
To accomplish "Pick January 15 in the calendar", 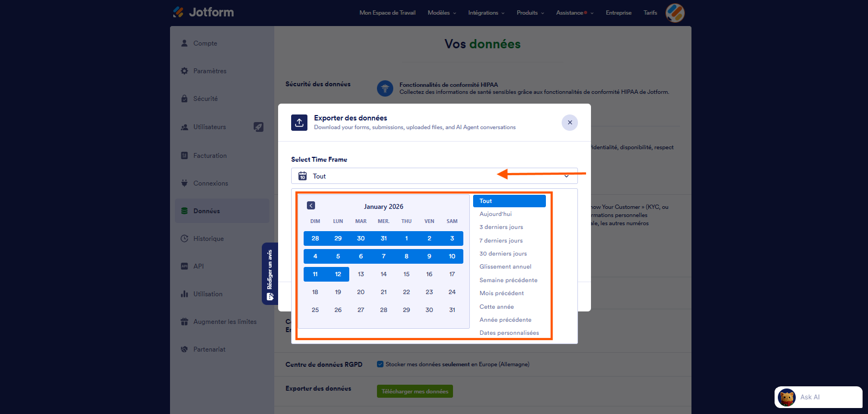I will tap(406, 274).
